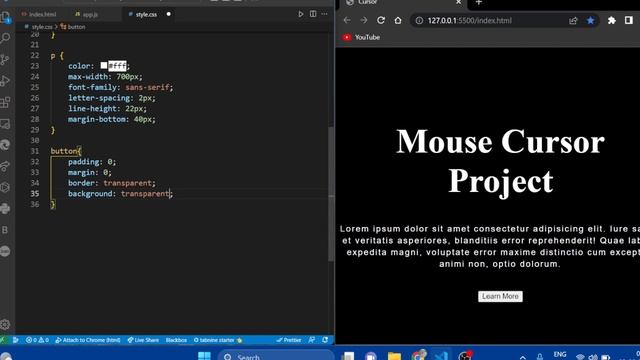Click Blackbox in status bar

tap(176, 340)
